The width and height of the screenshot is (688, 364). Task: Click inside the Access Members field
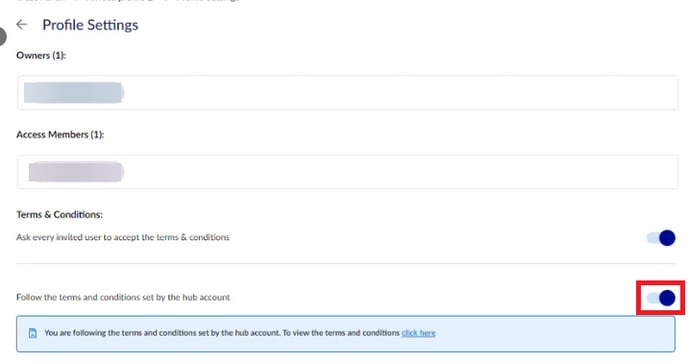348,171
